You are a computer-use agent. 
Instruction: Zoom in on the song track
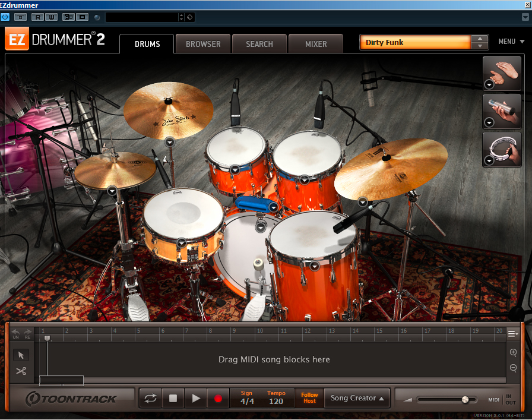[x=513, y=352]
